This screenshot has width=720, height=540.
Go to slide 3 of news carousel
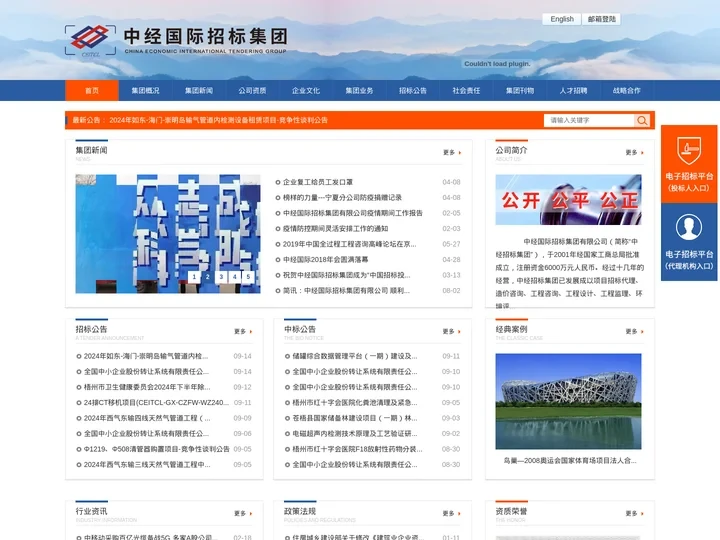point(221,276)
